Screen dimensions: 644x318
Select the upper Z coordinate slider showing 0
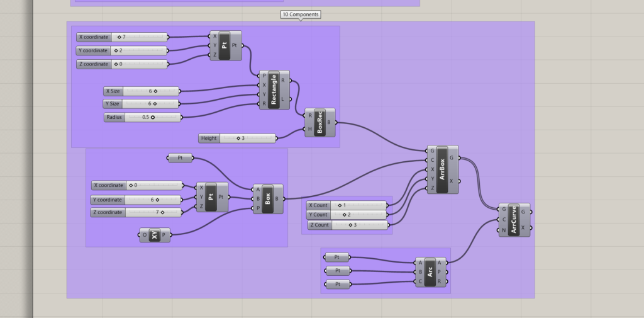[122, 64]
